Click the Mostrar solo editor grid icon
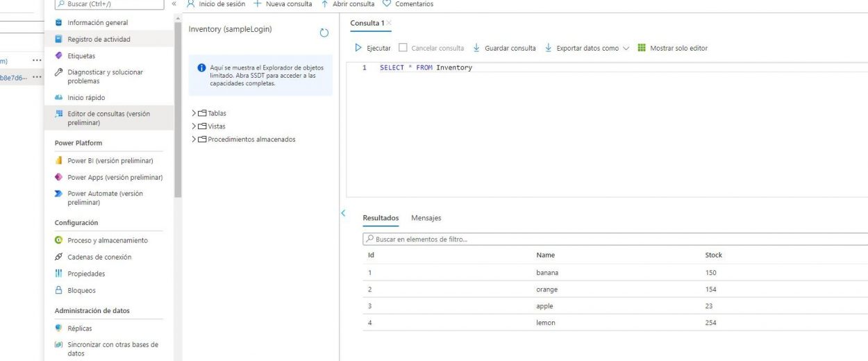 [642, 48]
